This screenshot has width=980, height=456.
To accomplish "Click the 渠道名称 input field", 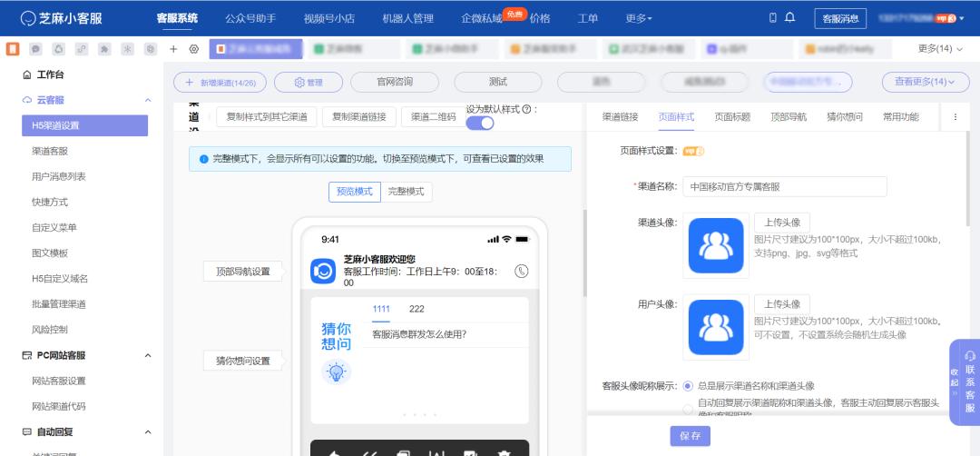I will 784,186.
